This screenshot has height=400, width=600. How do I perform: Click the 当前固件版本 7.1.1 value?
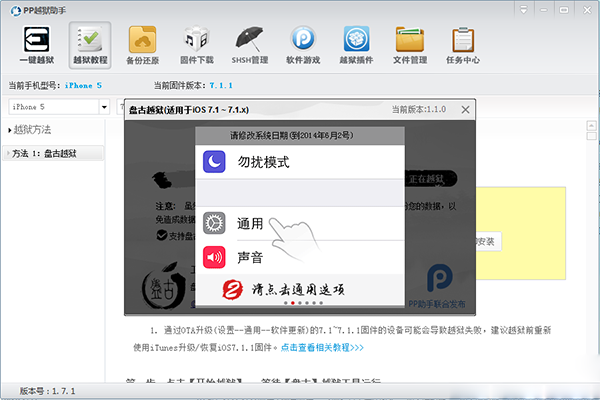[221, 85]
